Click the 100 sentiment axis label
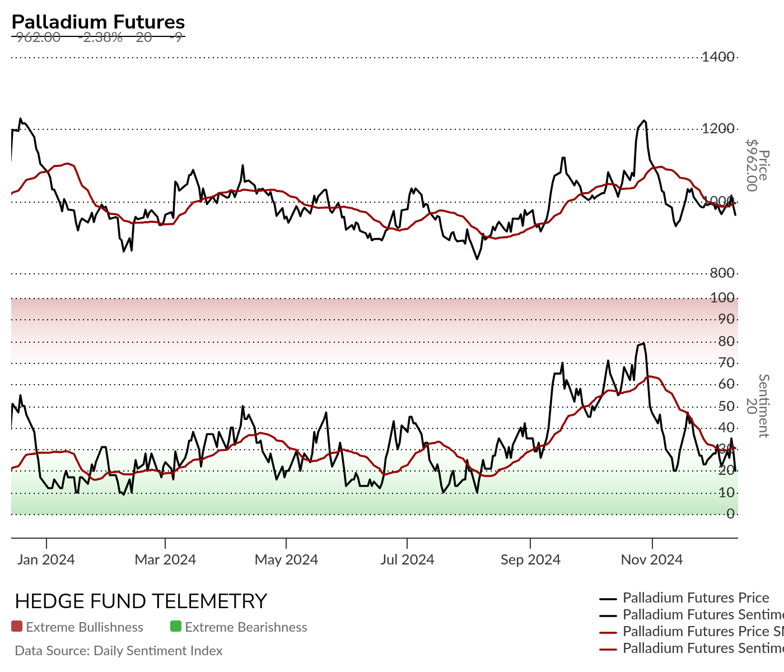Viewport: 784px width, 672px height. [722, 297]
